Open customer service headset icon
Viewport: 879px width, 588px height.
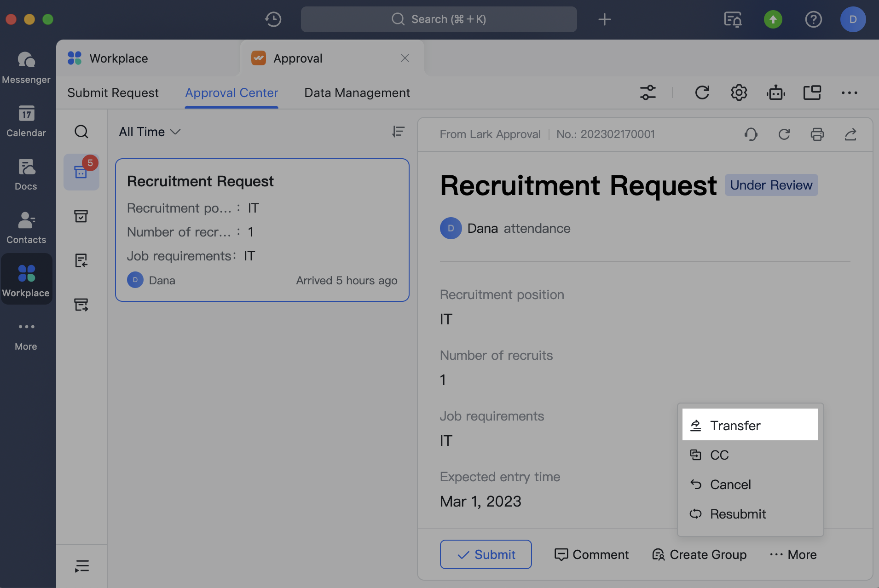point(750,134)
